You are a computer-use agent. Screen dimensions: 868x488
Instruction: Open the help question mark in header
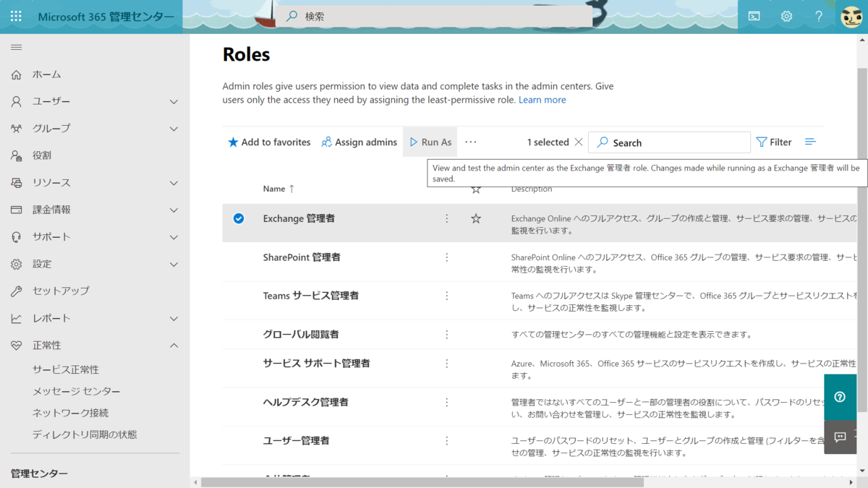[819, 16]
